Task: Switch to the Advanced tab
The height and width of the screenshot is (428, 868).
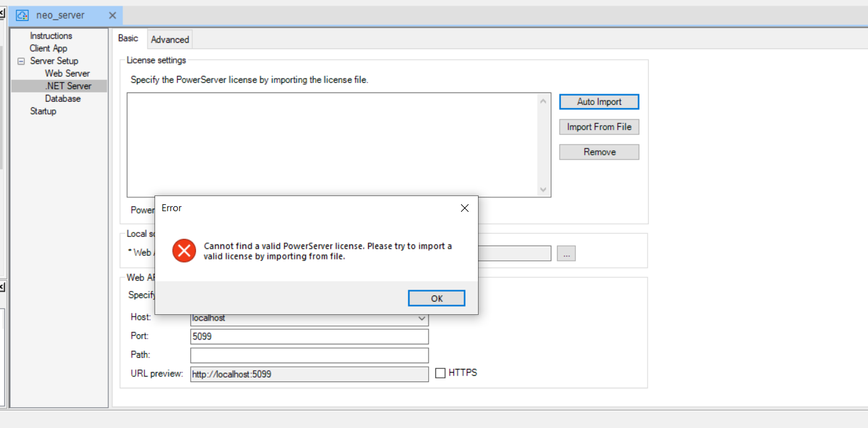Action: click(x=170, y=40)
